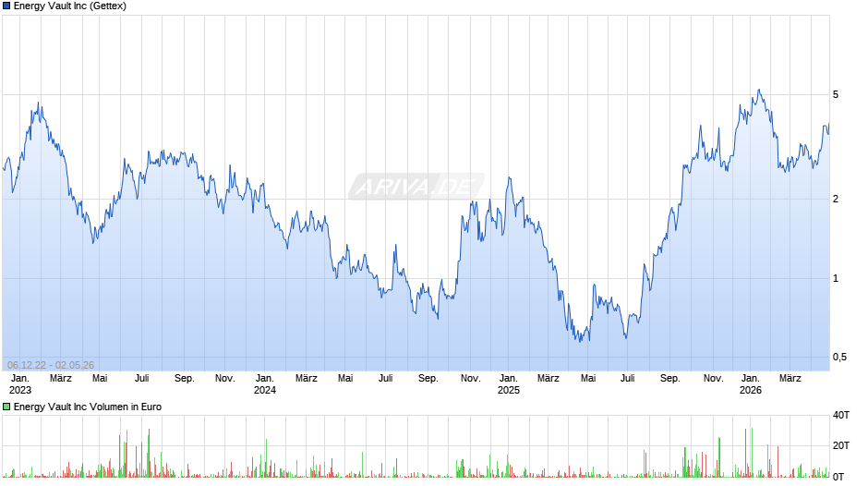This screenshot has width=868, height=486.
Task: Click the volume axis label '0T'
Action: (838, 477)
